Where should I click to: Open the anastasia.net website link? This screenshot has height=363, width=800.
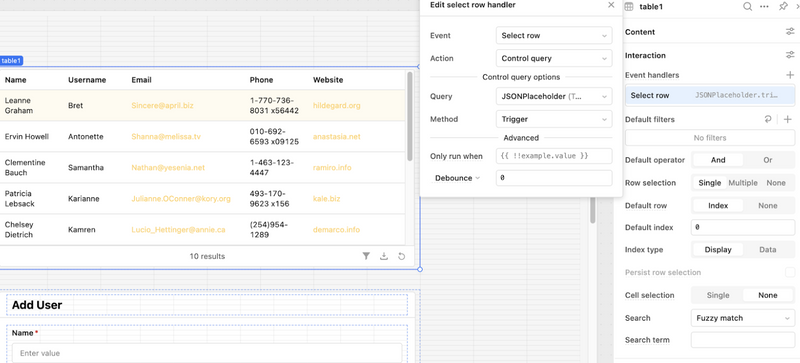(337, 137)
